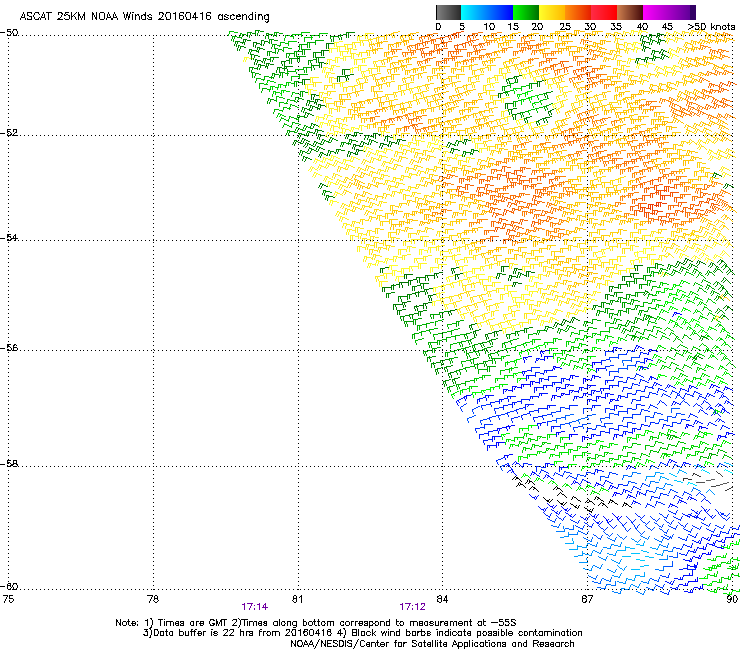The width and height of the screenshot is (740, 650).
Task: Click the magenta 40-45 knots legend segment
Action: point(656,12)
